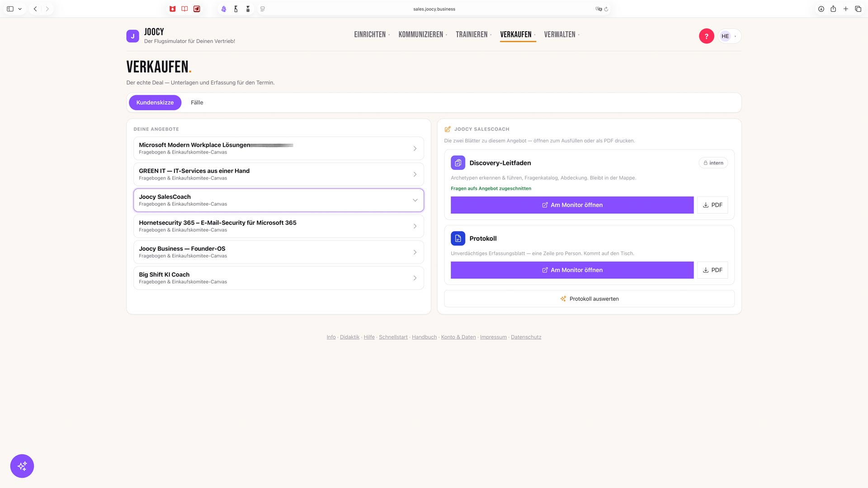Viewport: 868px width, 488px height.
Task: Open the Impressum footer link
Action: tap(493, 337)
